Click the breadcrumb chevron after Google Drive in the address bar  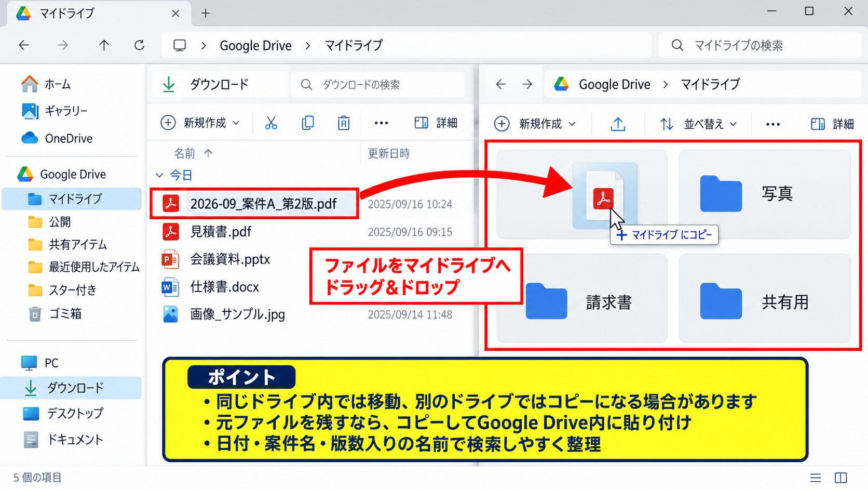coord(308,45)
